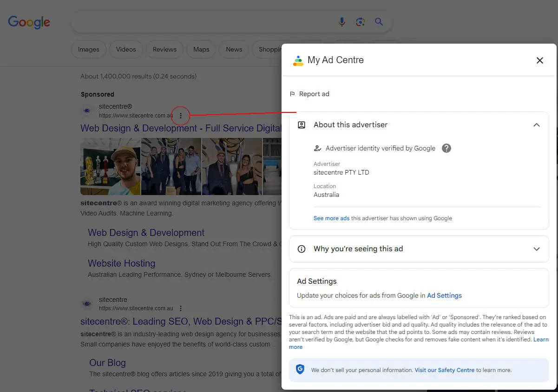Screen dimensions: 558x392
Task: Click Learn more in ad disclaimer
Action: point(418,343)
